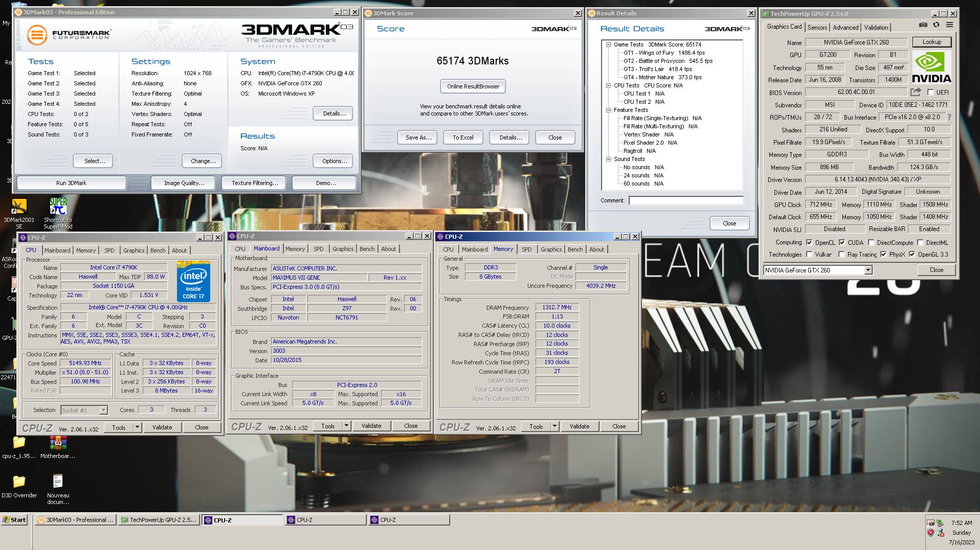The width and height of the screenshot is (980, 550).
Task: Click into the Comment input field
Action: (x=686, y=200)
